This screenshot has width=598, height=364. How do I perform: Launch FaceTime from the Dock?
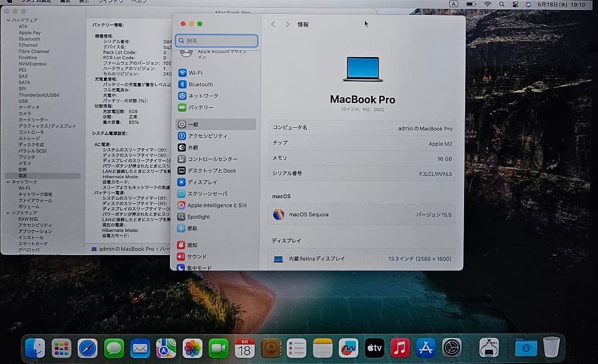coord(218,348)
